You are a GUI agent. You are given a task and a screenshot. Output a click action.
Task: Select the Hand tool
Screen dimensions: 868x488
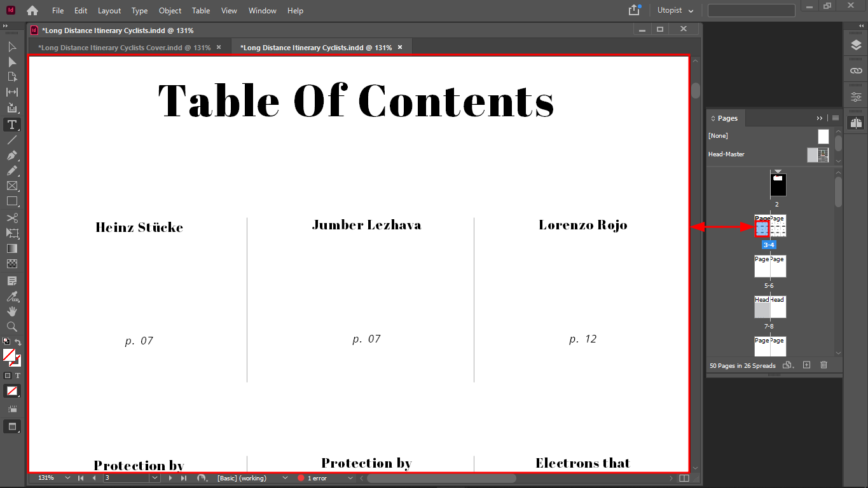click(x=11, y=311)
